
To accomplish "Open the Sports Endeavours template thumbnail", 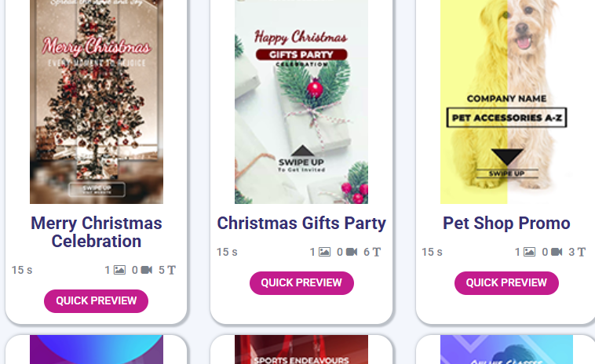I will click(x=301, y=351).
